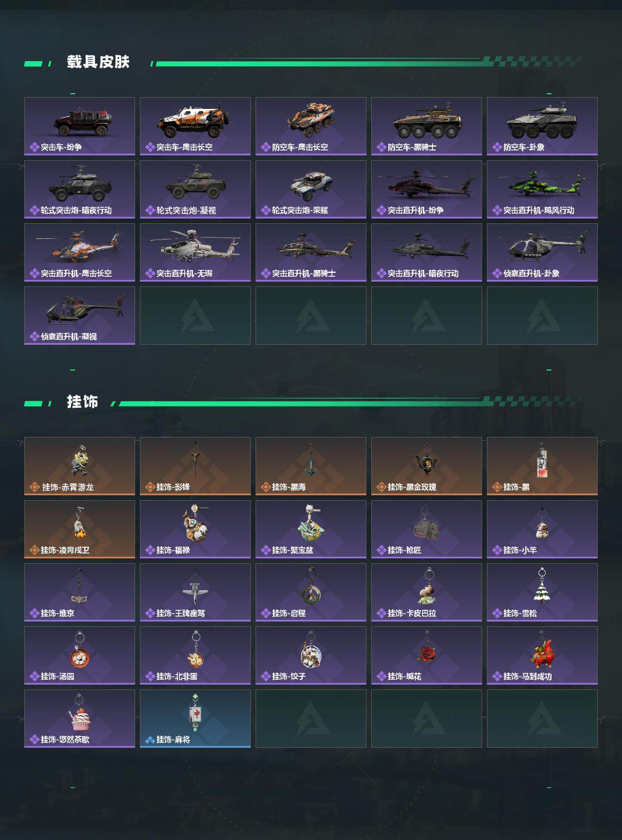Image resolution: width=622 pixels, height=840 pixels.
Task: Select the 挂饰-马到成功 horse charm
Action: click(x=542, y=655)
